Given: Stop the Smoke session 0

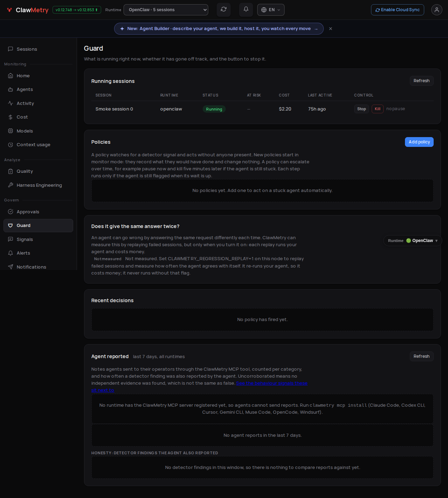Looking at the screenshot, I should (362, 109).
